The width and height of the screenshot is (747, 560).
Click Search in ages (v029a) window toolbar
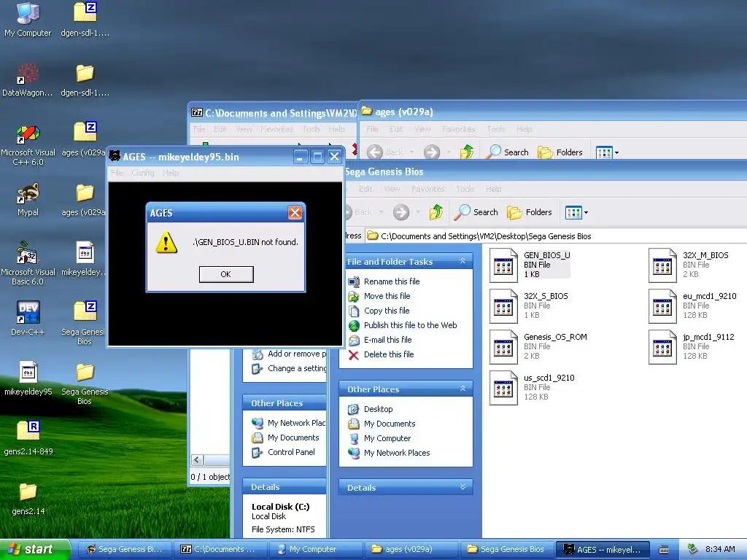coord(508,152)
